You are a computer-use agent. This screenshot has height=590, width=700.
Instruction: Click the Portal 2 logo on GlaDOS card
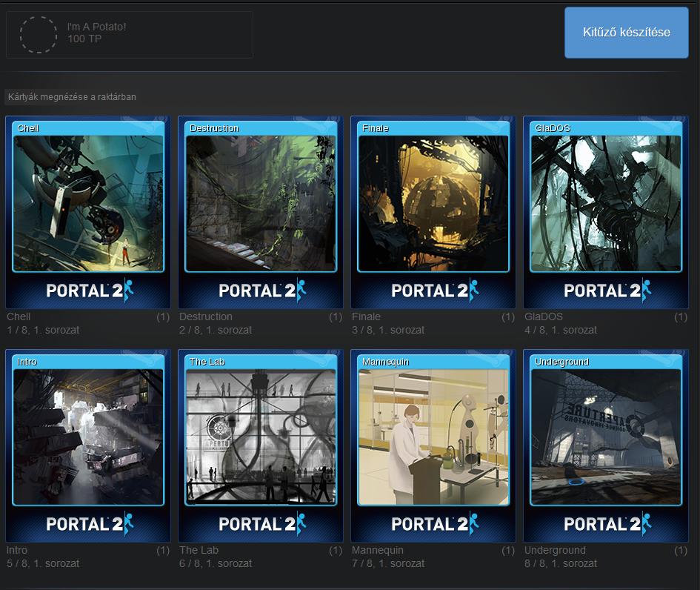click(x=607, y=291)
